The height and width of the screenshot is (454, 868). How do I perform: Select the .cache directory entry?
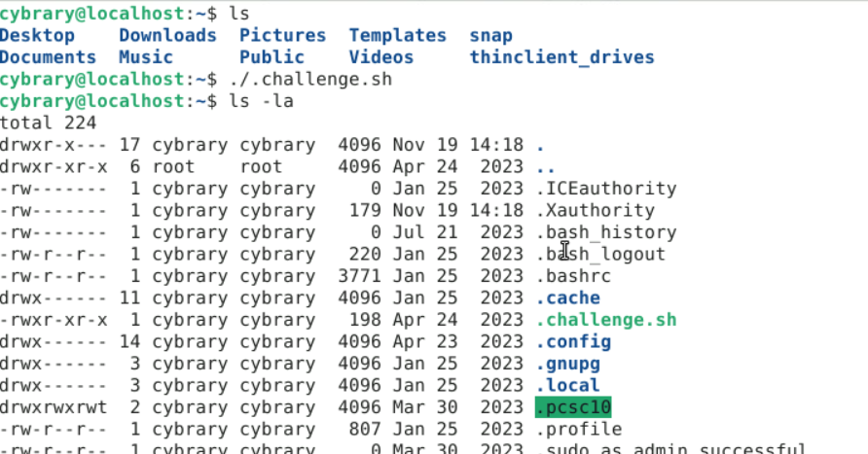[567, 297]
